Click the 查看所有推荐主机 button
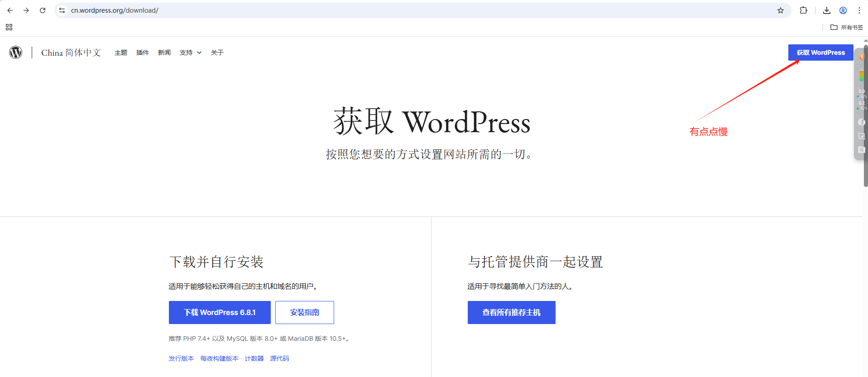The height and width of the screenshot is (377, 868). [512, 312]
